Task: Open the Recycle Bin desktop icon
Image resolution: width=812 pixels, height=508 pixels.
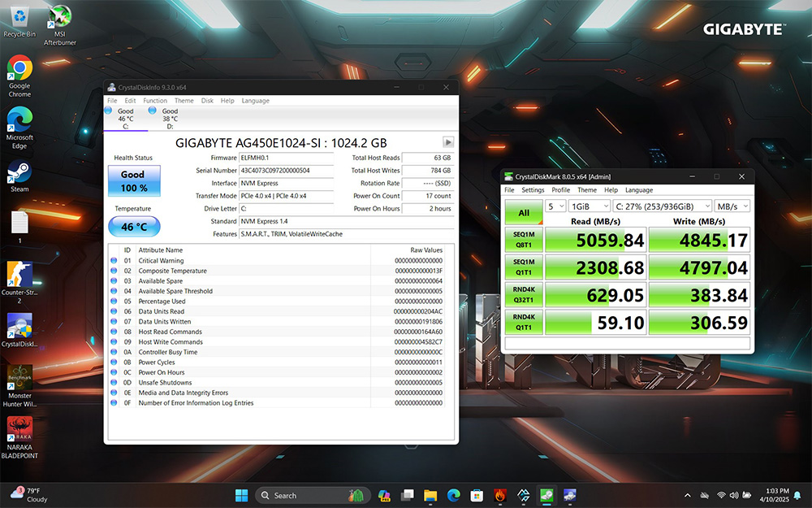Action: click(x=19, y=22)
